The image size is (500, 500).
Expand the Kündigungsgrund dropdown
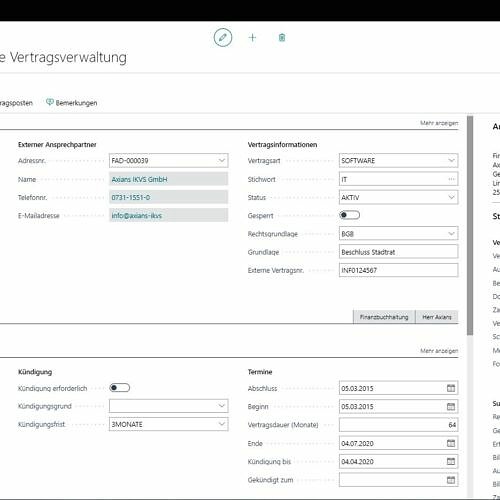222,406
